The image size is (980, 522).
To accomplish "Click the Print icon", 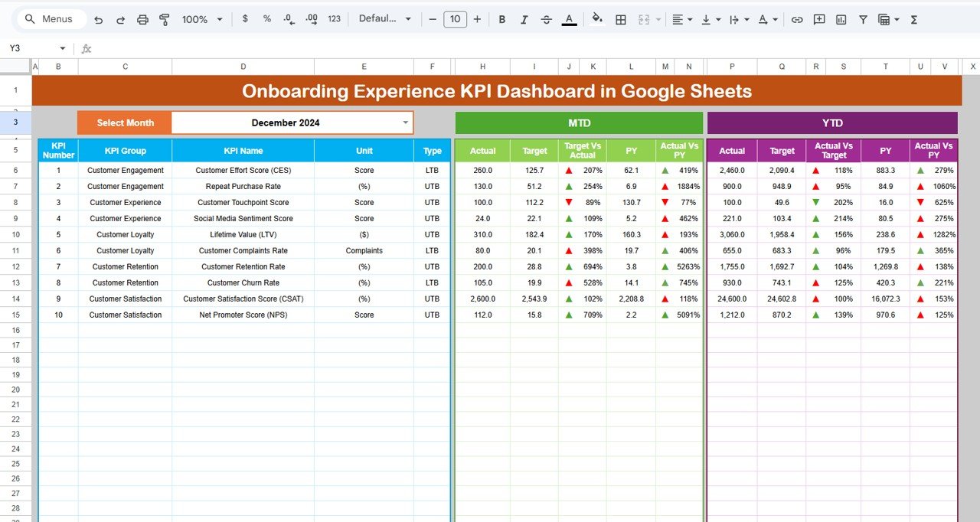I will [142, 19].
